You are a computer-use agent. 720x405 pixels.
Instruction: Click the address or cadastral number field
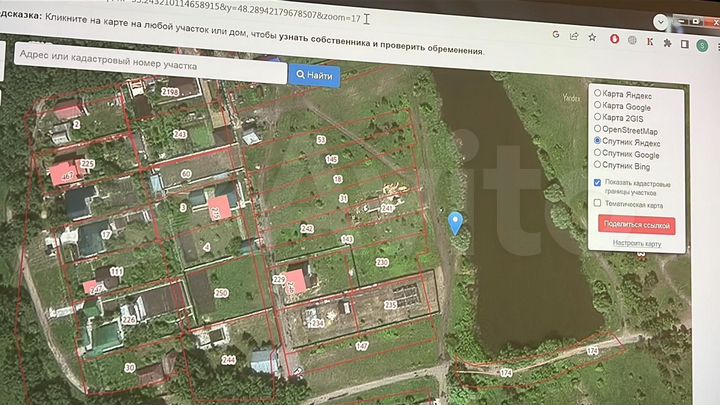coord(150,65)
